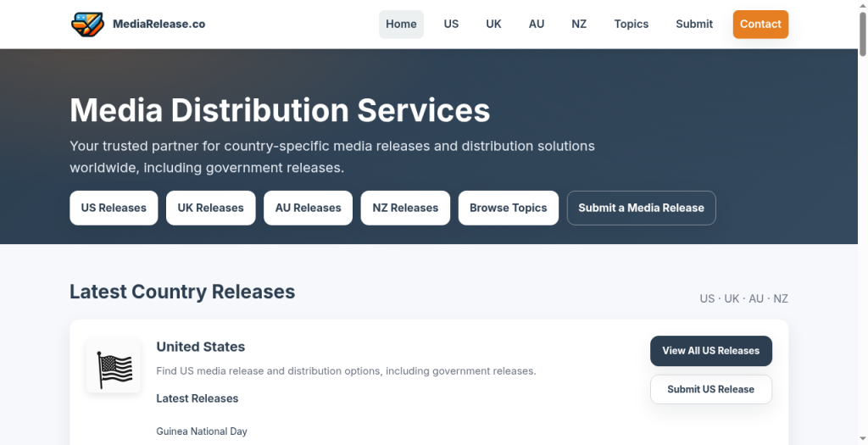Open the Home nav item
Viewport: 868px width, 445px height.
point(401,25)
